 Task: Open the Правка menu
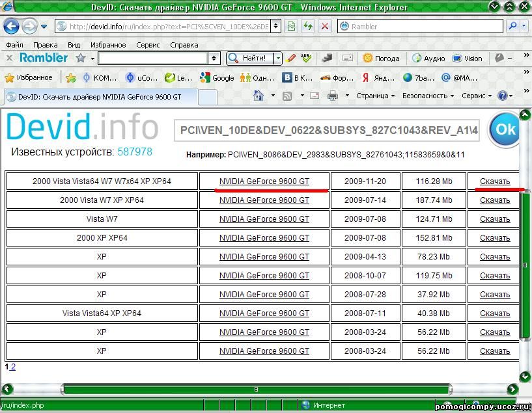(45, 45)
